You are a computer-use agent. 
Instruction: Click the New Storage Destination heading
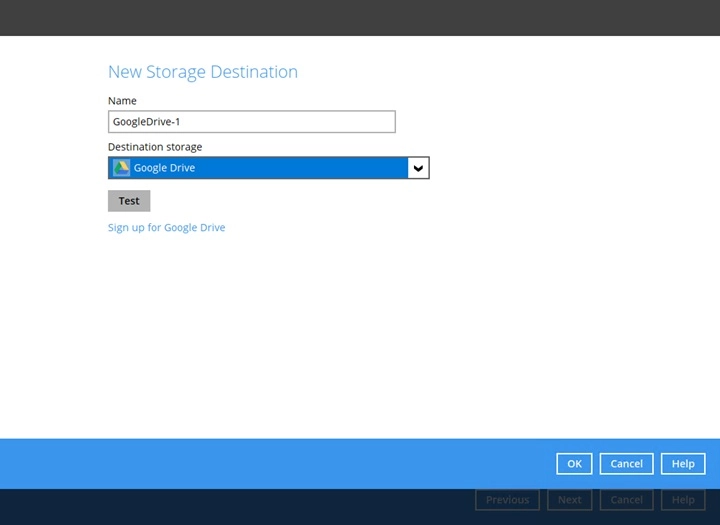coord(202,72)
